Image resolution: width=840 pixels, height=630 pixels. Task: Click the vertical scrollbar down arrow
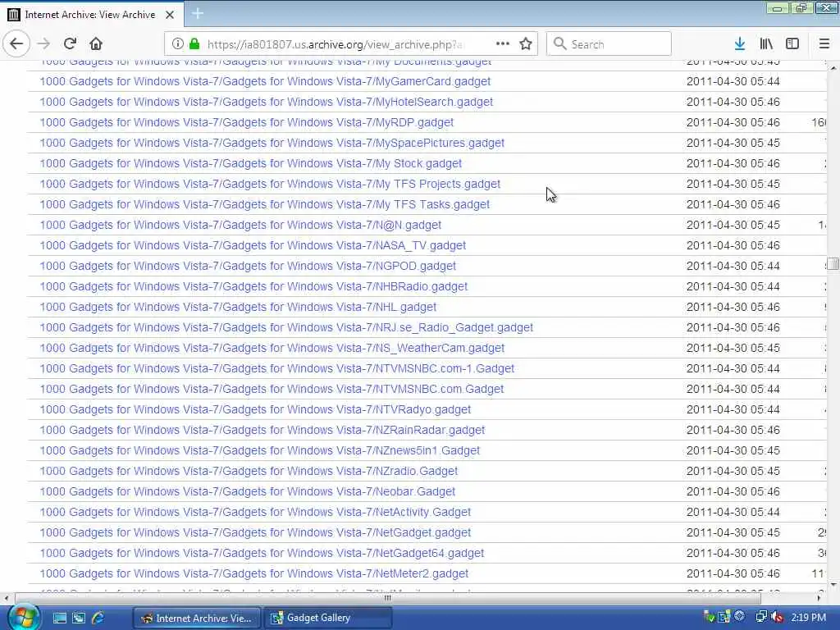tap(833, 584)
